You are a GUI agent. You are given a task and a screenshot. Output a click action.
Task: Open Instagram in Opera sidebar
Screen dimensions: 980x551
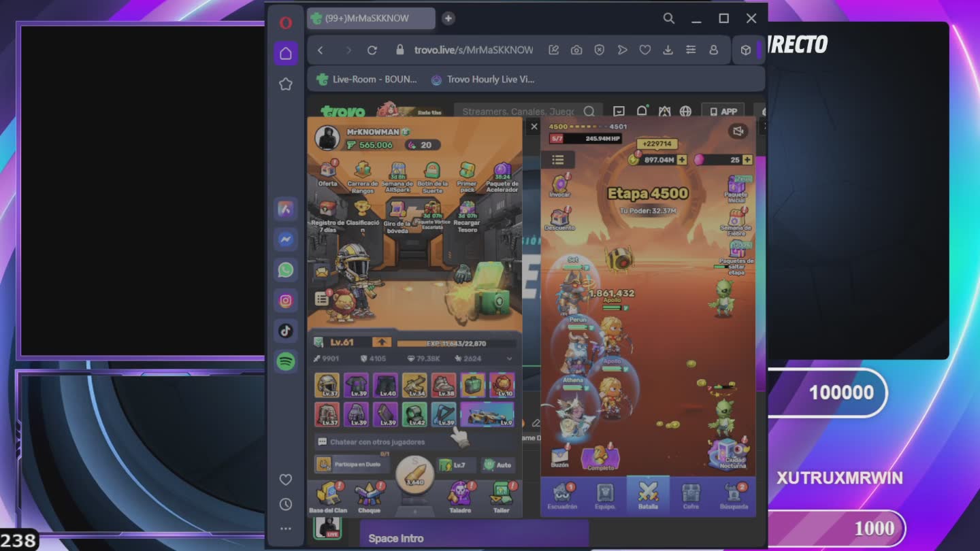click(286, 301)
